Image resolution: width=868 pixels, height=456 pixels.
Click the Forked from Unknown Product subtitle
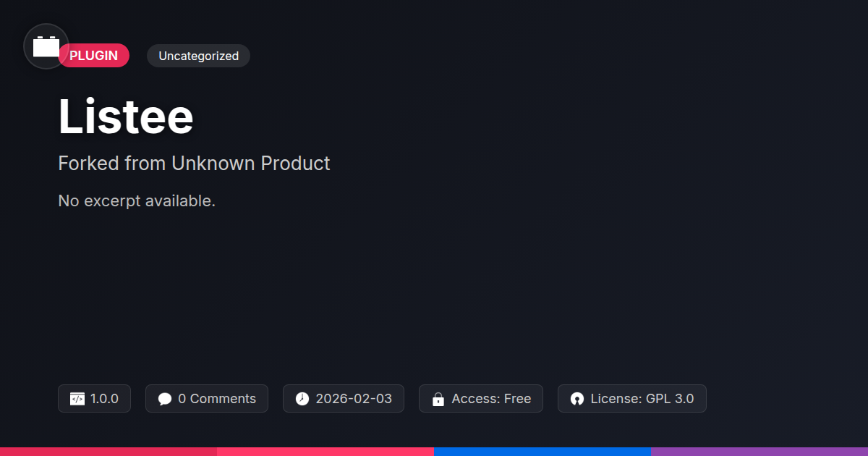coord(194,163)
